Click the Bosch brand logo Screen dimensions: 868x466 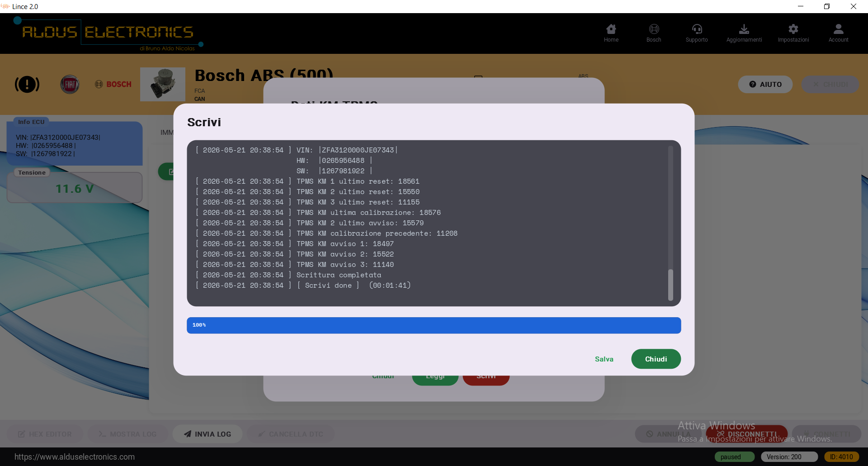click(113, 84)
